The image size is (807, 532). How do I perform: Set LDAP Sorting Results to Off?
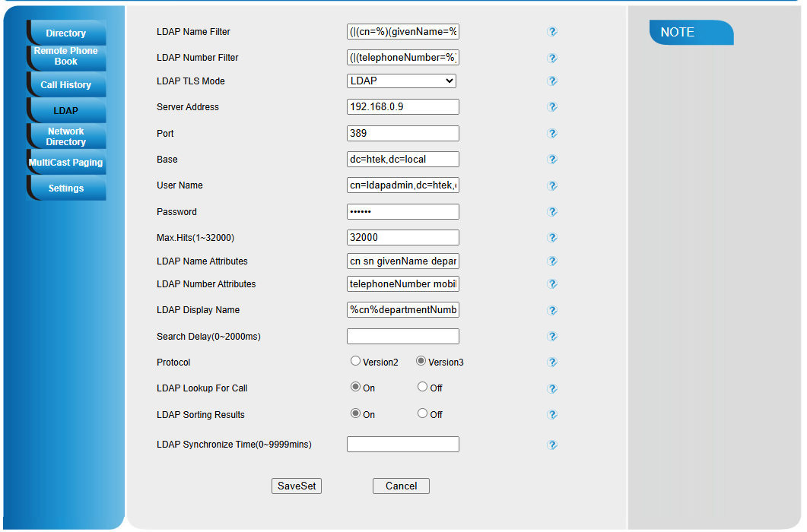click(422, 413)
